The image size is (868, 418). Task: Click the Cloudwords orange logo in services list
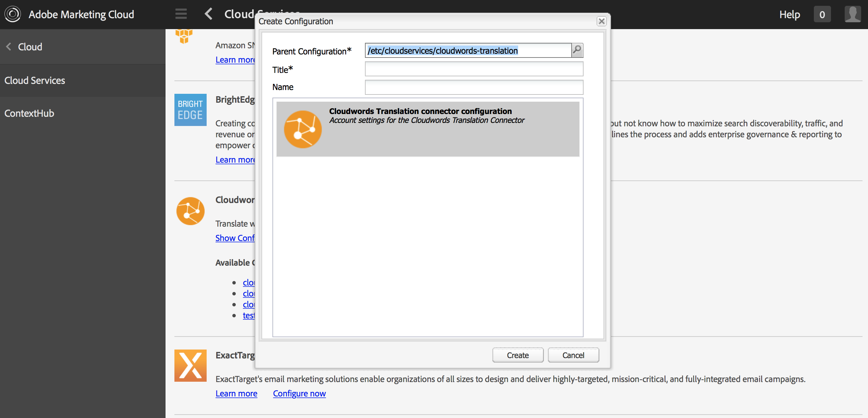pyautogui.click(x=190, y=211)
